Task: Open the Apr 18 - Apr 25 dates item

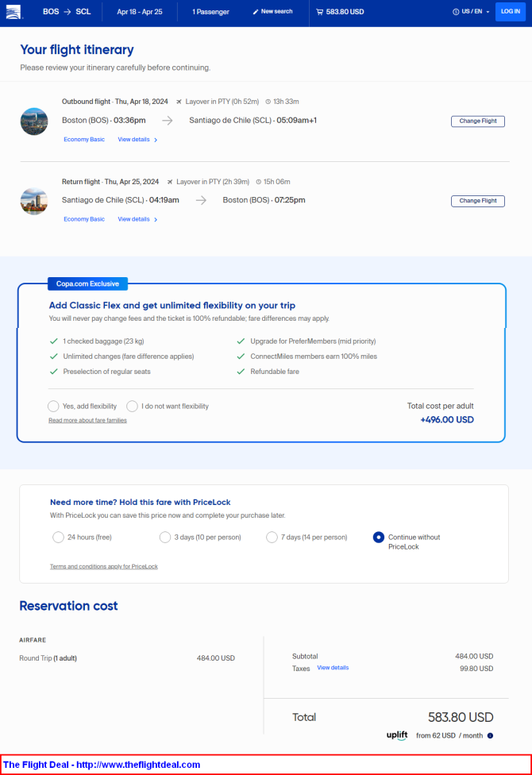Action: click(x=140, y=12)
